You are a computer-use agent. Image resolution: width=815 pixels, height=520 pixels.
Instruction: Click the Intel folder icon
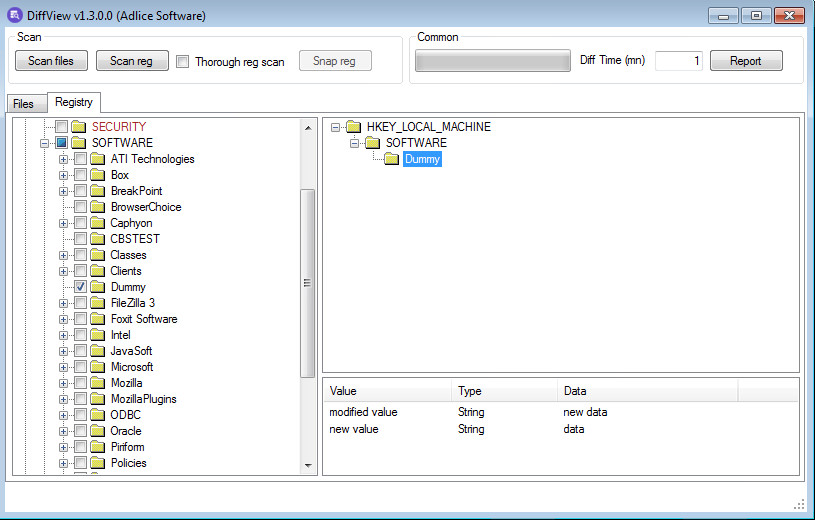coord(98,335)
